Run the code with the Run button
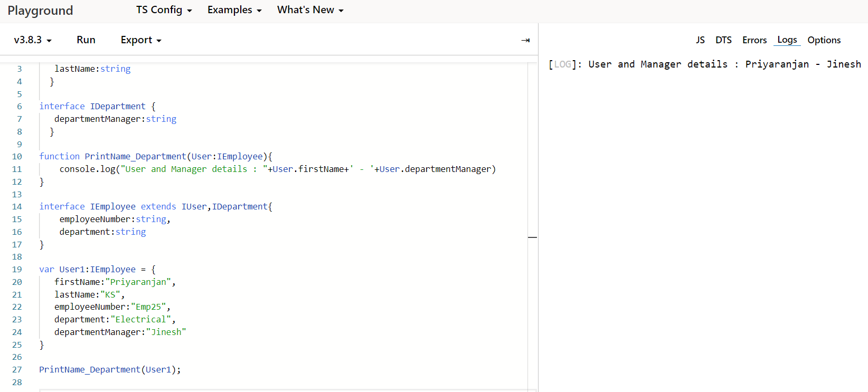This screenshot has width=868, height=392. pyautogui.click(x=86, y=40)
